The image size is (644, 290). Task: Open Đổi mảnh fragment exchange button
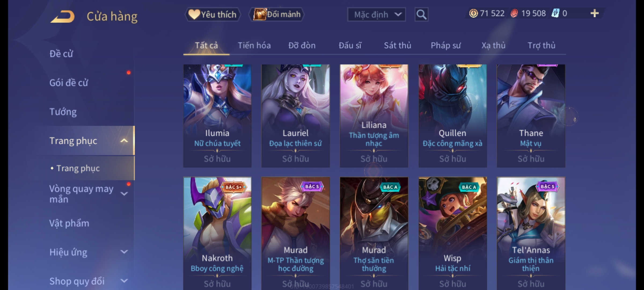(x=277, y=15)
